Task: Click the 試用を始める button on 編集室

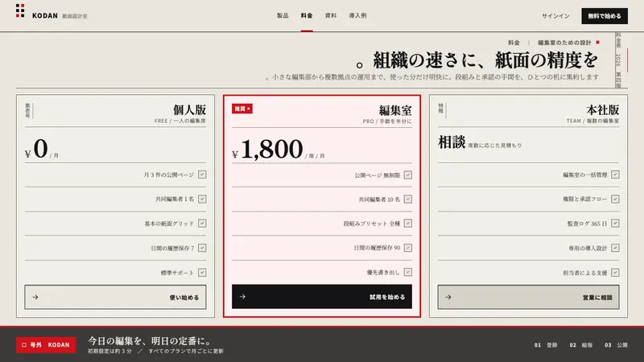Action: [321, 296]
